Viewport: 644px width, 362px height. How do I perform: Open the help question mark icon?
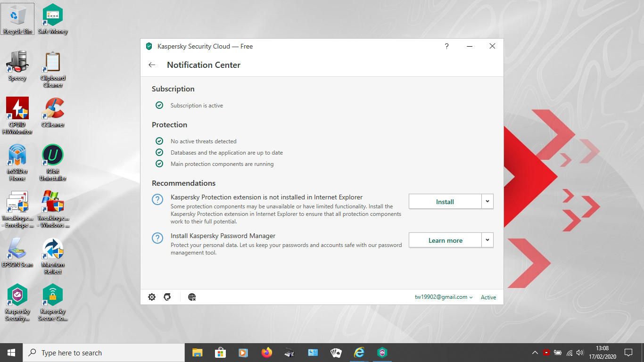point(446,46)
